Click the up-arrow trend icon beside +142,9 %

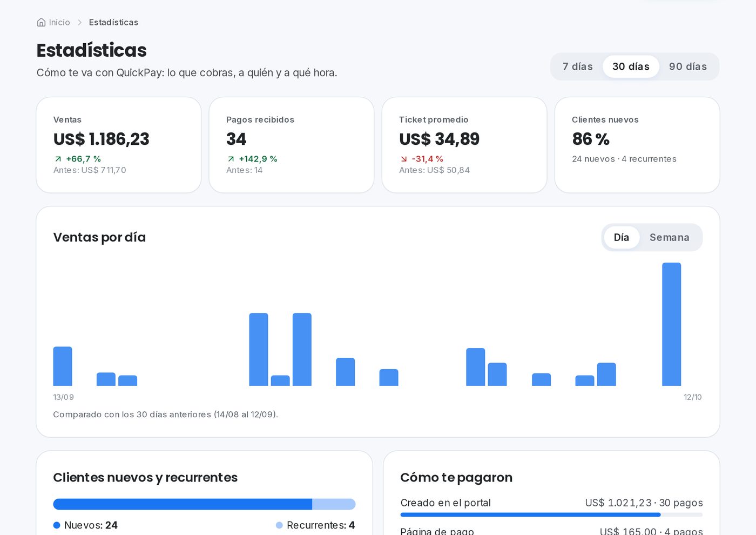231,159
